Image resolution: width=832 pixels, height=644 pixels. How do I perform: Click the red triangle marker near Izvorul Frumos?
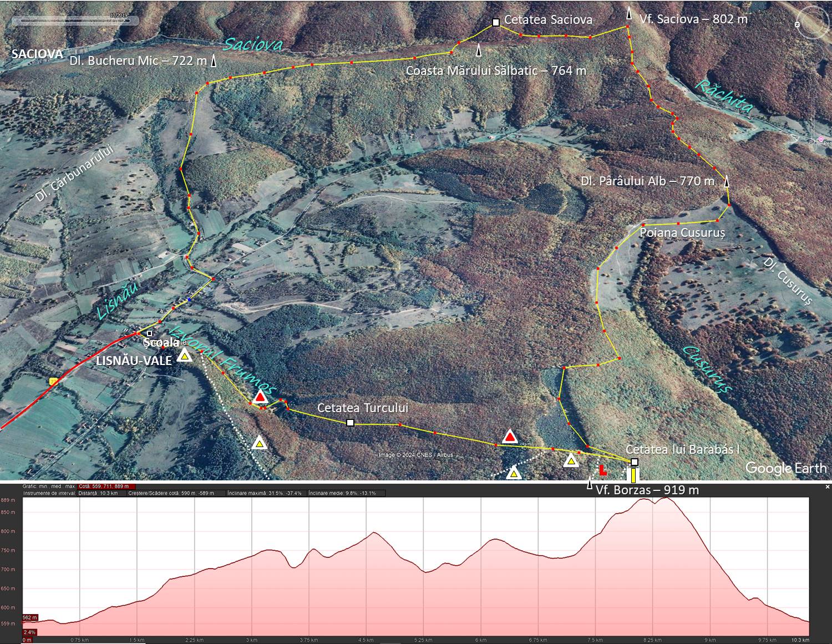[x=260, y=397]
